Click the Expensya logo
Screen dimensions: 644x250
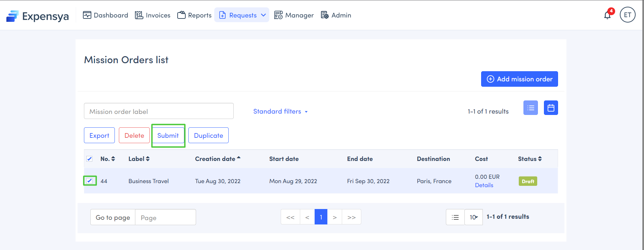38,16
